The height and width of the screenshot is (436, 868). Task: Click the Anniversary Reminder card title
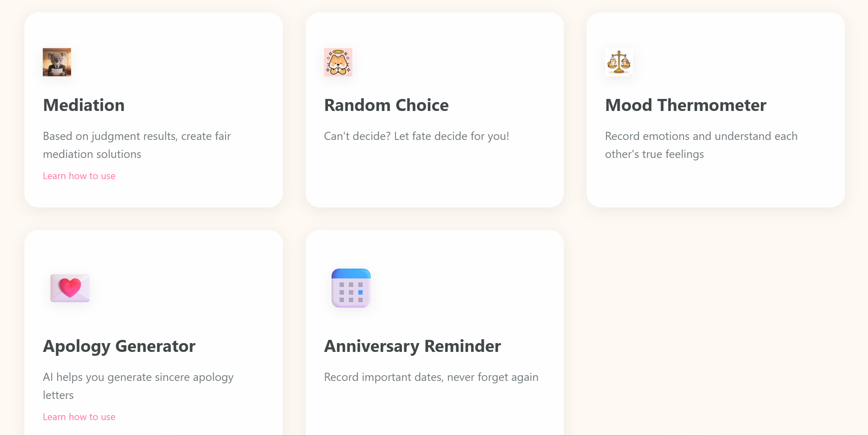(x=412, y=347)
